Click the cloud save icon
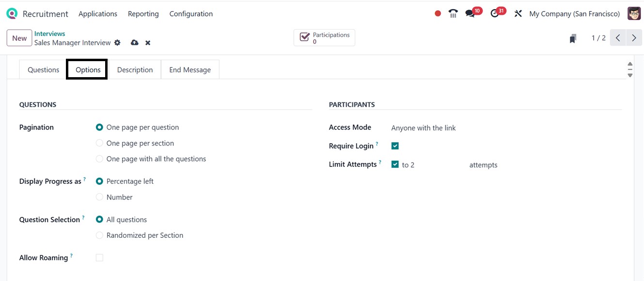 tap(135, 43)
